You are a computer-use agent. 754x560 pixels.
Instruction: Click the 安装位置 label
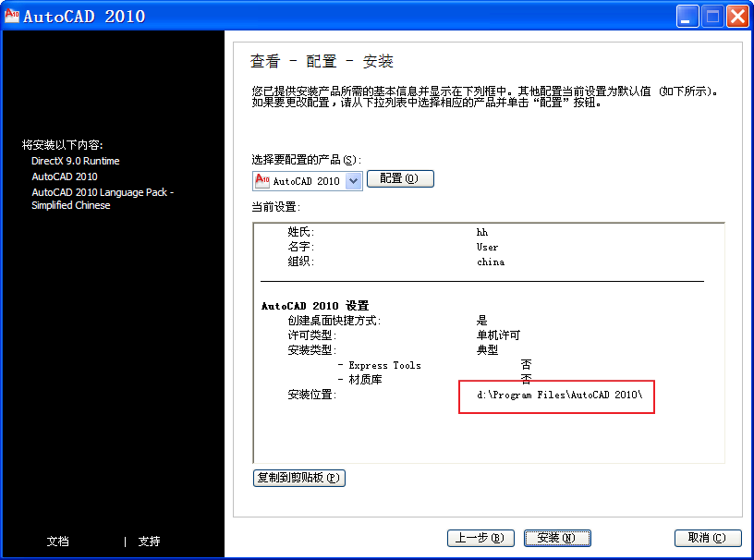[x=312, y=395]
